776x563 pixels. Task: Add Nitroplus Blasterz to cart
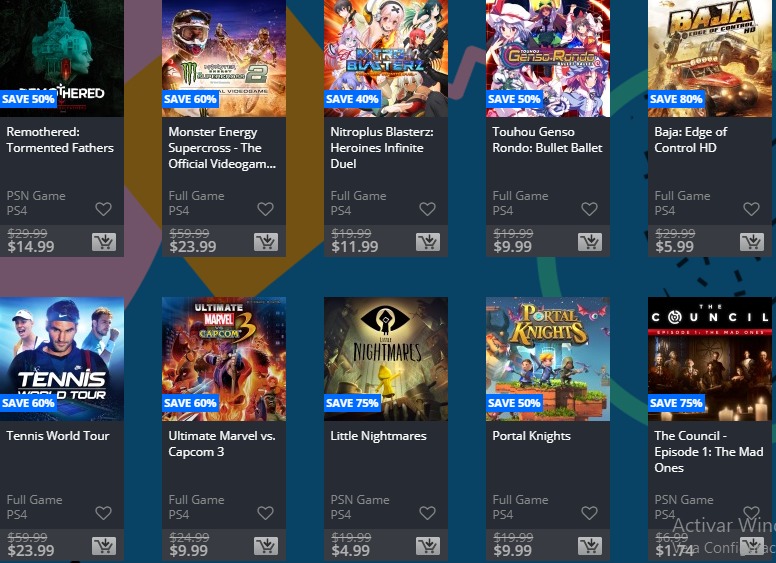pos(428,242)
